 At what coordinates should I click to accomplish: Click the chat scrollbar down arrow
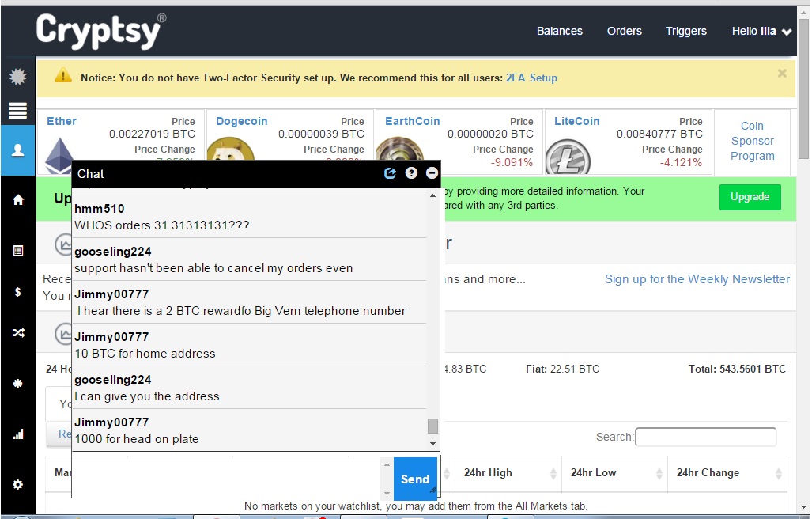pyautogui.click(x=433, y=444)
